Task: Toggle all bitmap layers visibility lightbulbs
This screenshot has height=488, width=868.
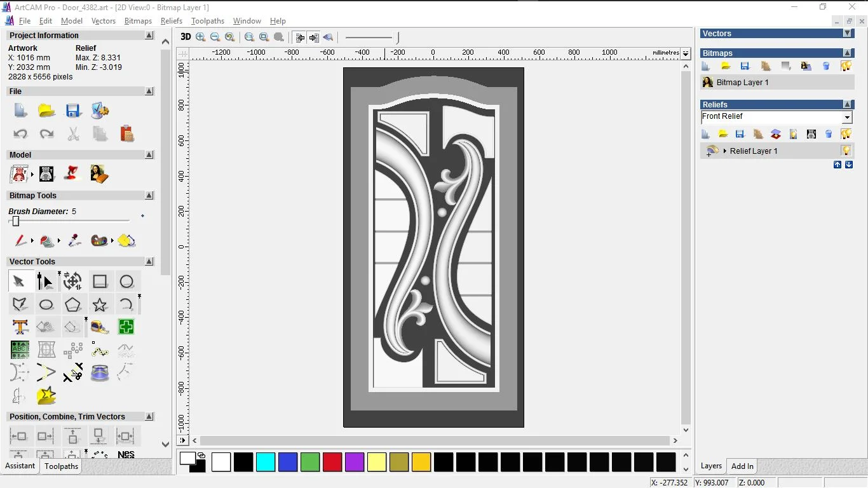Action: coord(846,66)
